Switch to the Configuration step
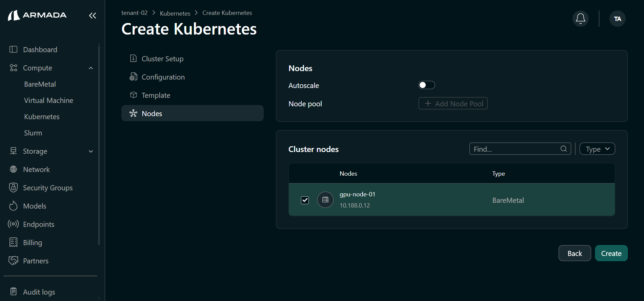 pyautogui.click(x=193, y=77)
